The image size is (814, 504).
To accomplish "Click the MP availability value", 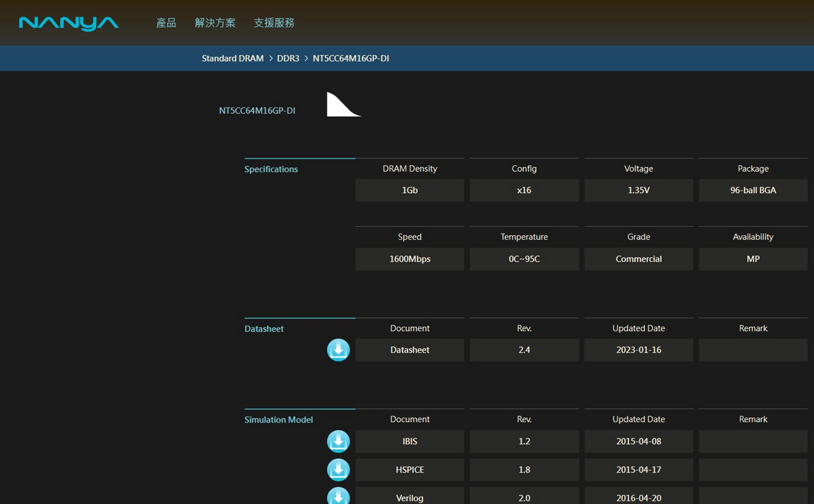I will pyautogui.click(x=753, y=259).
